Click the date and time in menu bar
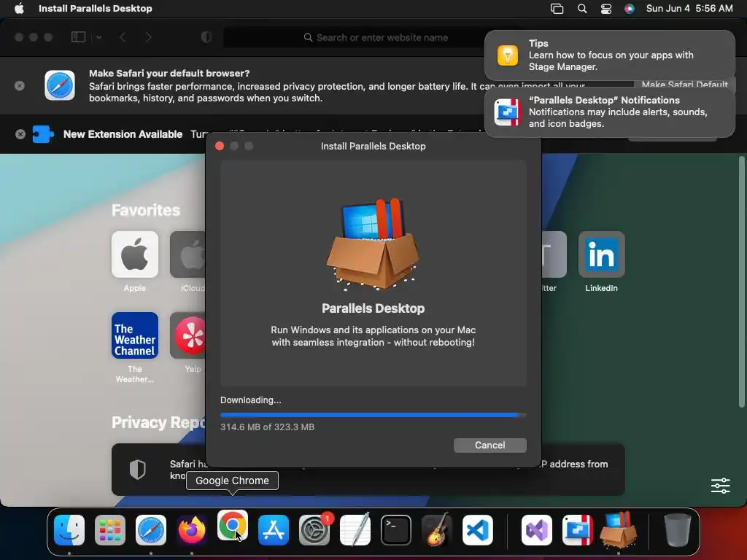This screenshot has width=747, height=560. [689, 8]
